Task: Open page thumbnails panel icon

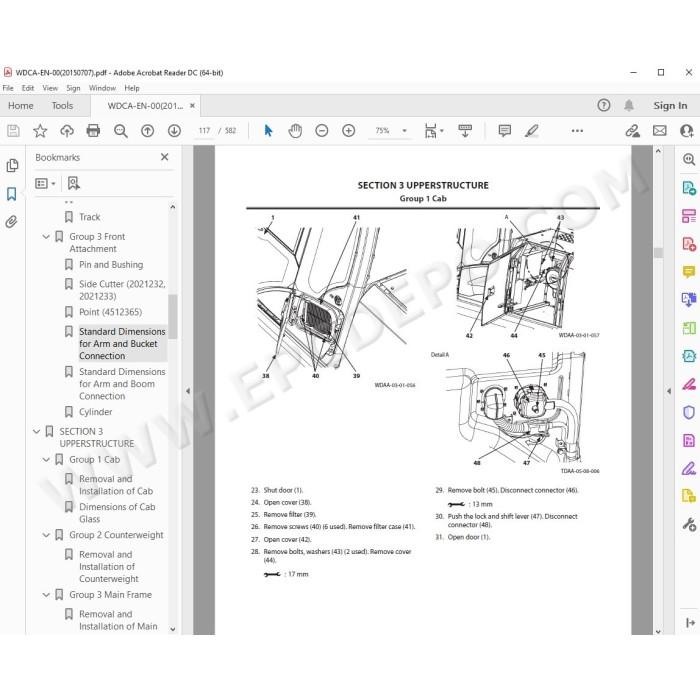Action: [12, 166]
